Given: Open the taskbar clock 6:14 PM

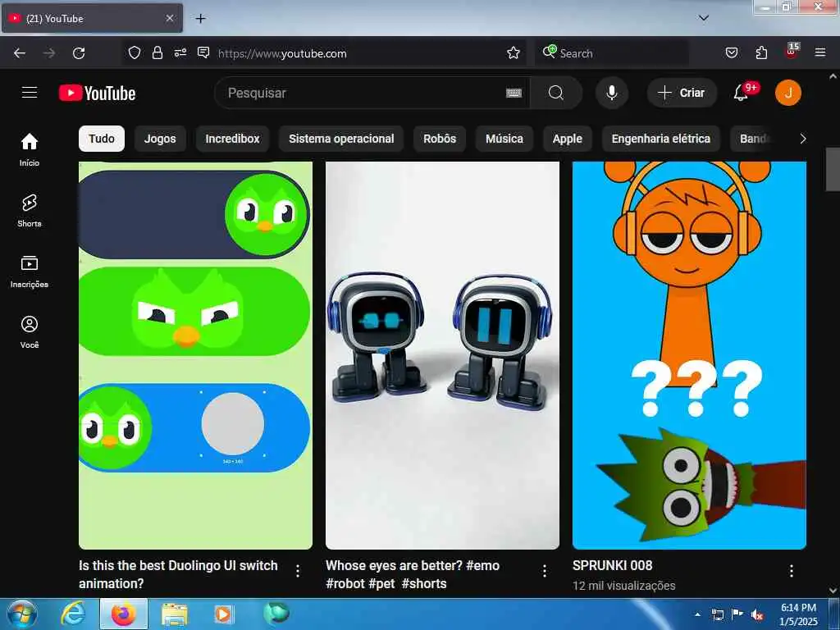Looking at the screenshot, I should click(x=798, y=614).
